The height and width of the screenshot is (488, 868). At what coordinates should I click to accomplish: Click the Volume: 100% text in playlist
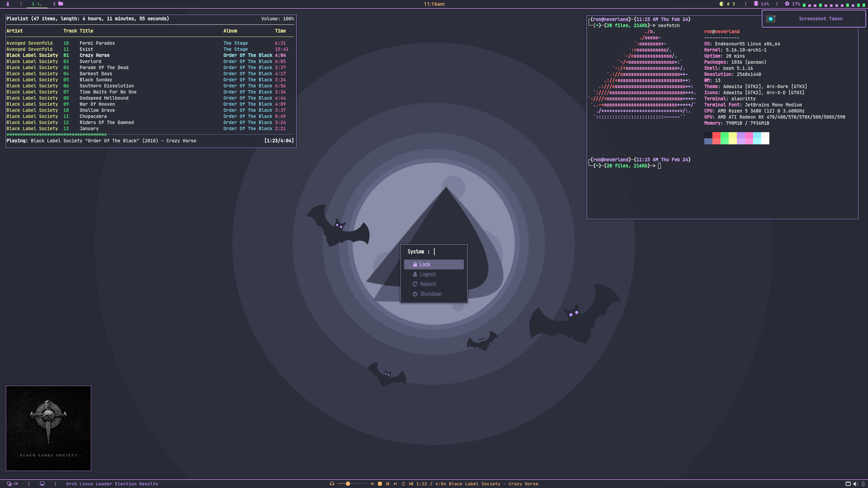(277, 19)
